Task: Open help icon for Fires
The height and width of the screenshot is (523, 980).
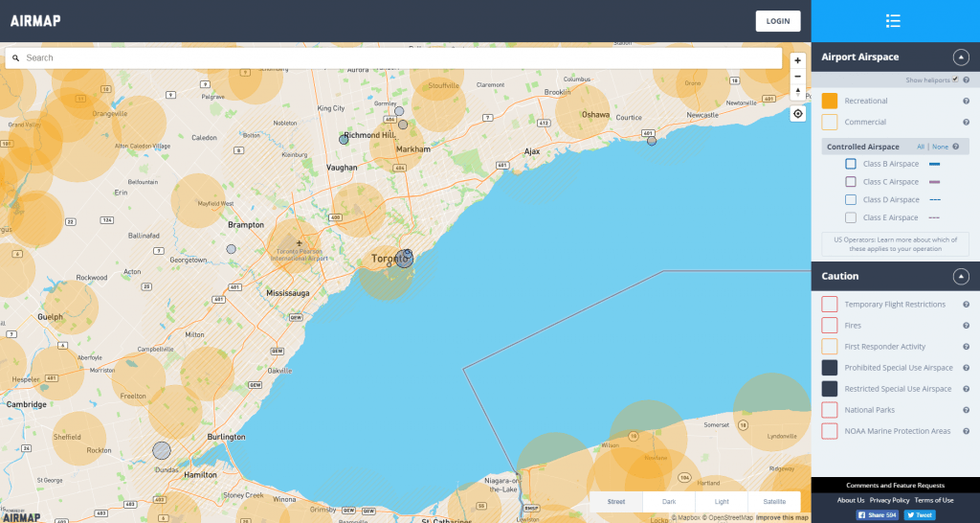Action: coord(967,326)
